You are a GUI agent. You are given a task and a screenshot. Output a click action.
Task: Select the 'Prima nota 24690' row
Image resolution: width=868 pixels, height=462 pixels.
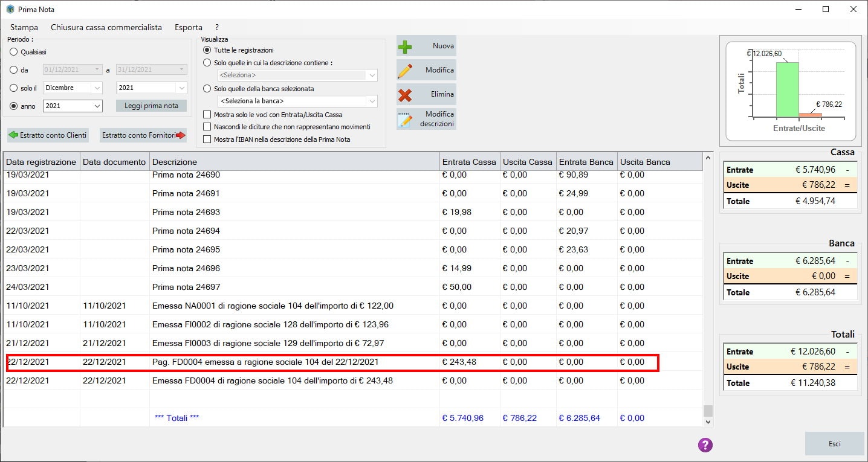[x=353, y=175]
